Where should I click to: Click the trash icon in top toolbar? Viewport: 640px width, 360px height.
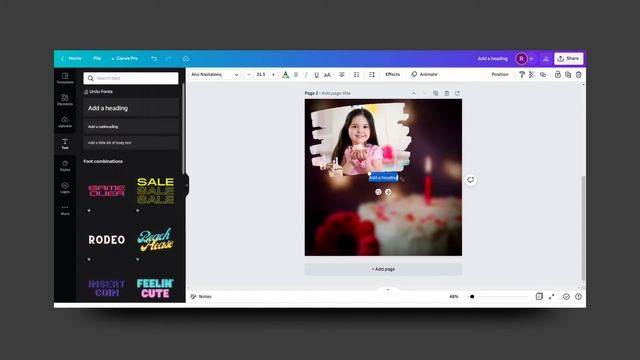click(x=578, y=75)
